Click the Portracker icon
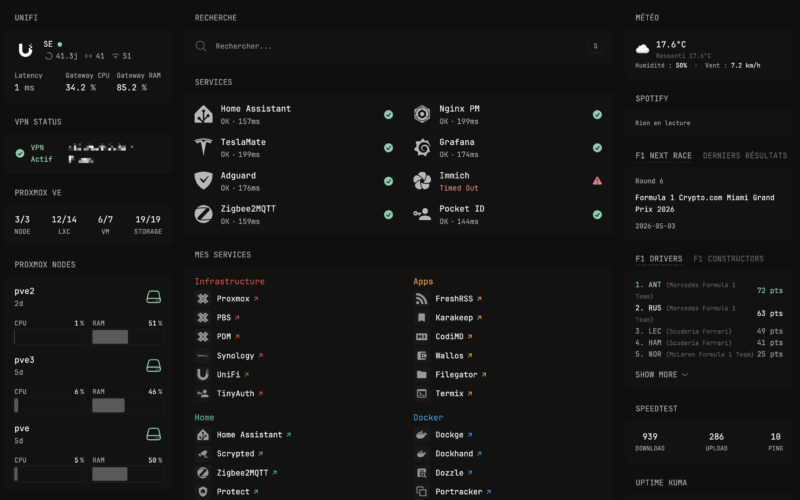The width and height of the screenshot is (800, 500). click(421, 491)
